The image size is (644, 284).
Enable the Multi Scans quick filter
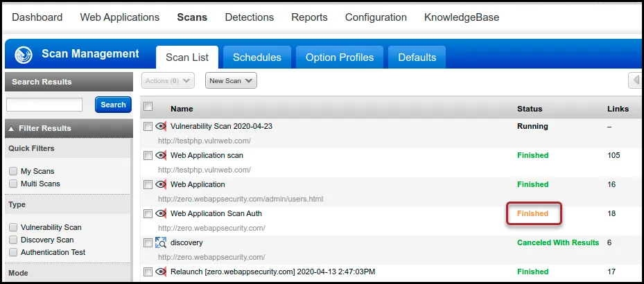(x=13, y=184)
